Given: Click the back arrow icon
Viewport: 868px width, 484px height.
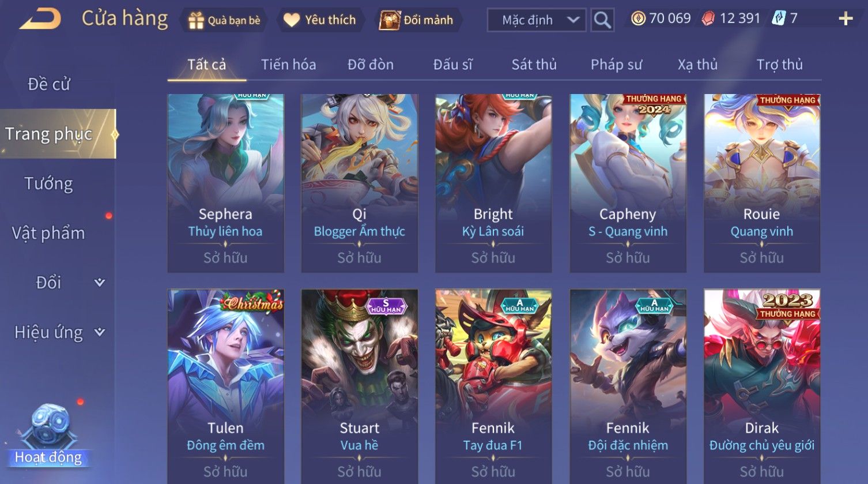Looking at the screenshot, I should [x=40, y=19].
